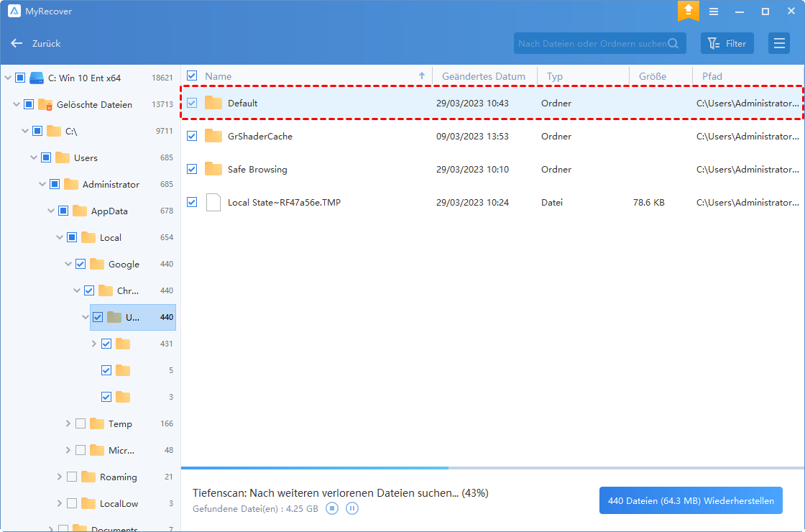Click the orange upgrade arrow icon
Screen dimensions: 805x532
pyautogui.click(x=688, y=11)
